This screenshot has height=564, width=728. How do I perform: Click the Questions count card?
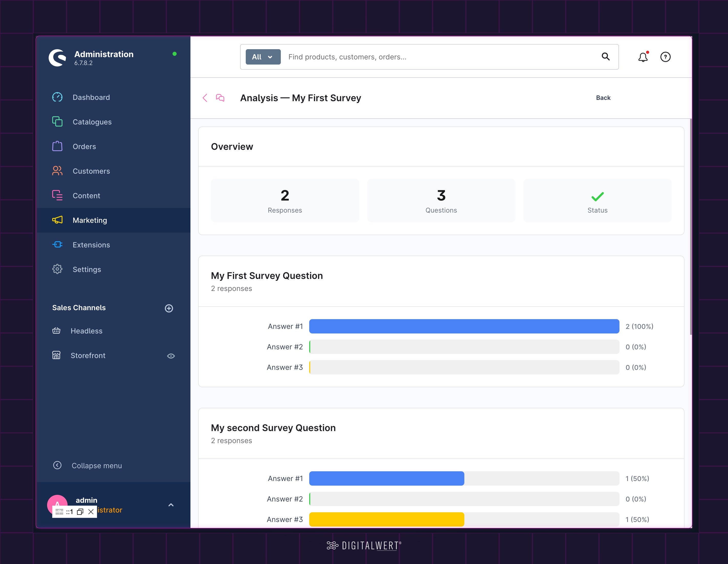441,201
